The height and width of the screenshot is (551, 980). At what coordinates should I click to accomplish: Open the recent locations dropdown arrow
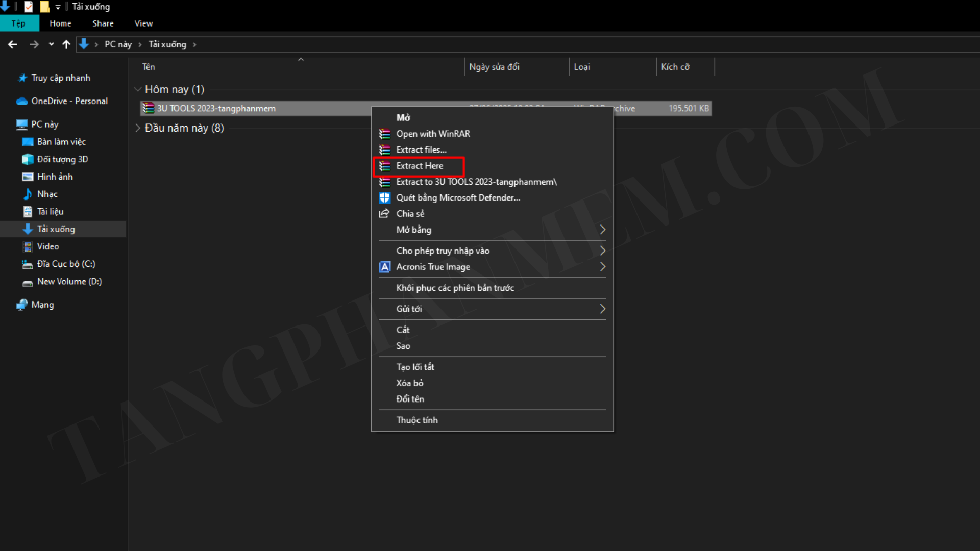tap(51, 44)
